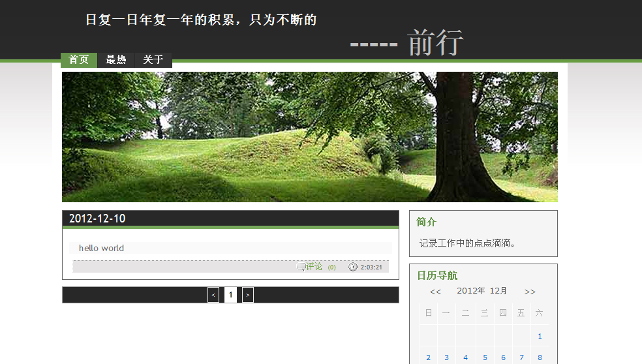Viewport: 642px width, 364px height.
Task: Select calendar day 7
Action: pos(522,357)
